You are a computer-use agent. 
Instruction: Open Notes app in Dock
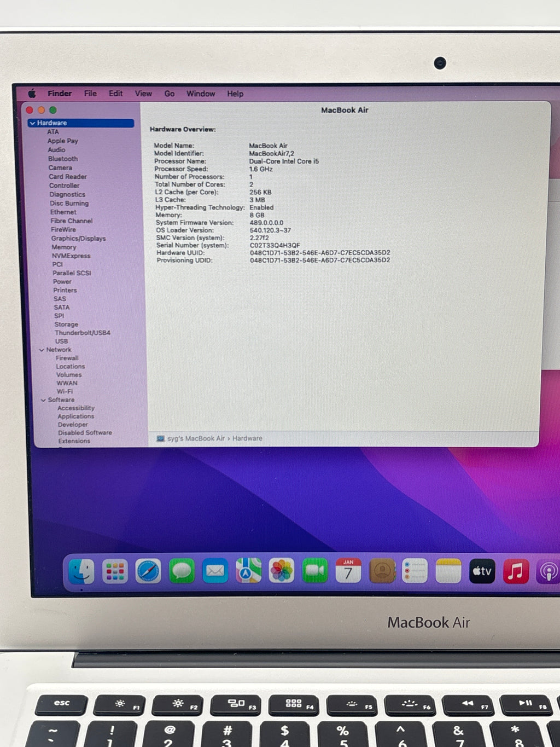448,571
